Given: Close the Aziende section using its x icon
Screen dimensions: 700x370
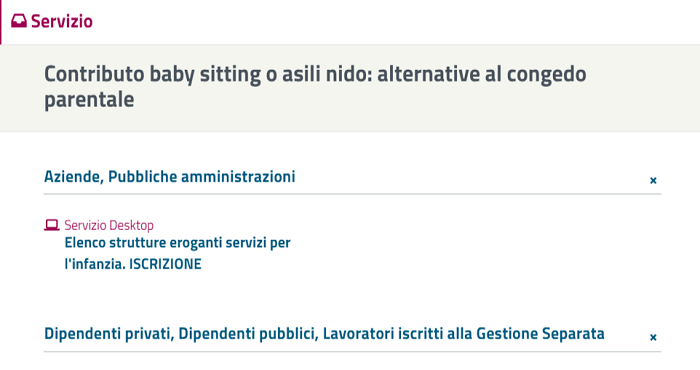Looking at the screenshot, I should point(653,180).
